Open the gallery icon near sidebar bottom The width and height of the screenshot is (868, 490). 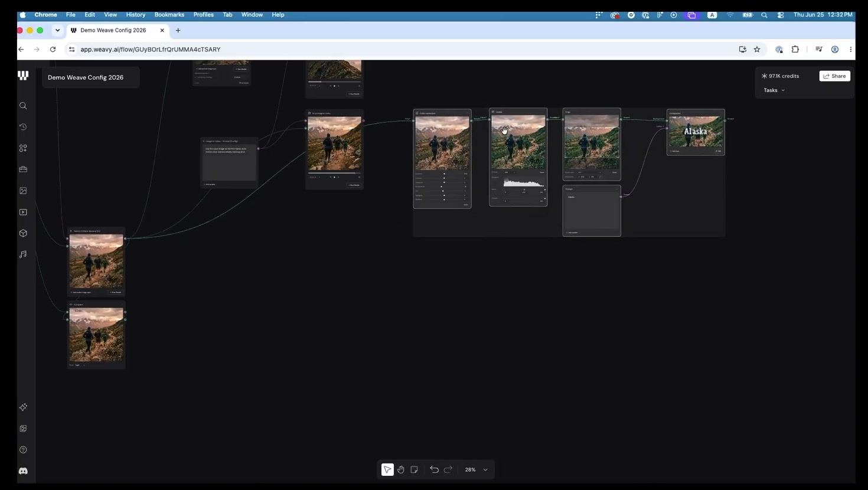23,429
